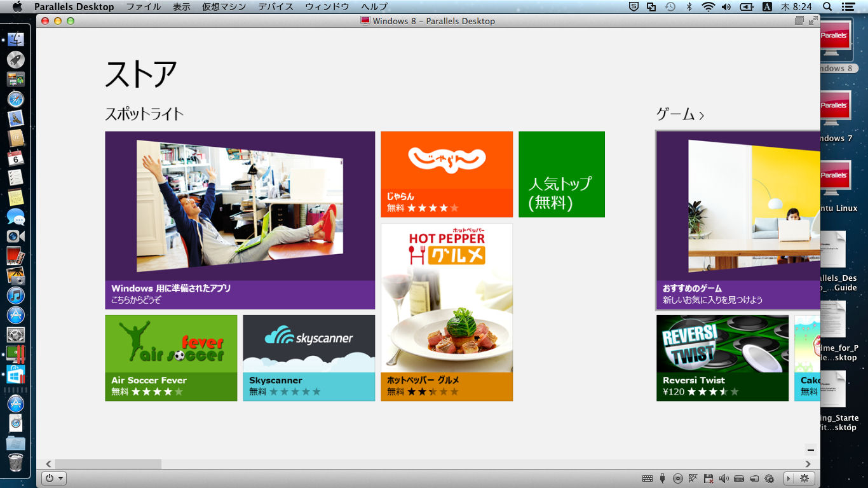Open the ヘルプ menu
Screen dimensions: 868x488
(374, 6)
